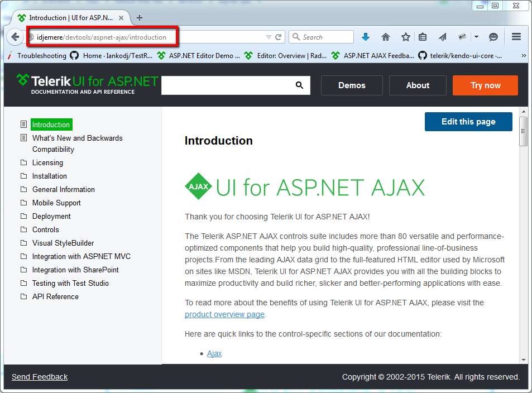Screen dimensions: 532x393
Task: Click the folder icon beside Licensing
Action: coord(24,162)
